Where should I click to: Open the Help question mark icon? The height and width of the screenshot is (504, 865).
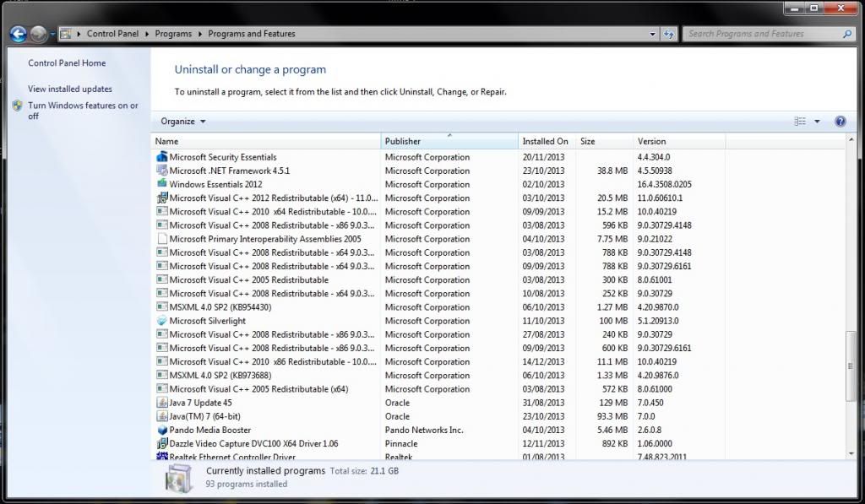[841, 122]
